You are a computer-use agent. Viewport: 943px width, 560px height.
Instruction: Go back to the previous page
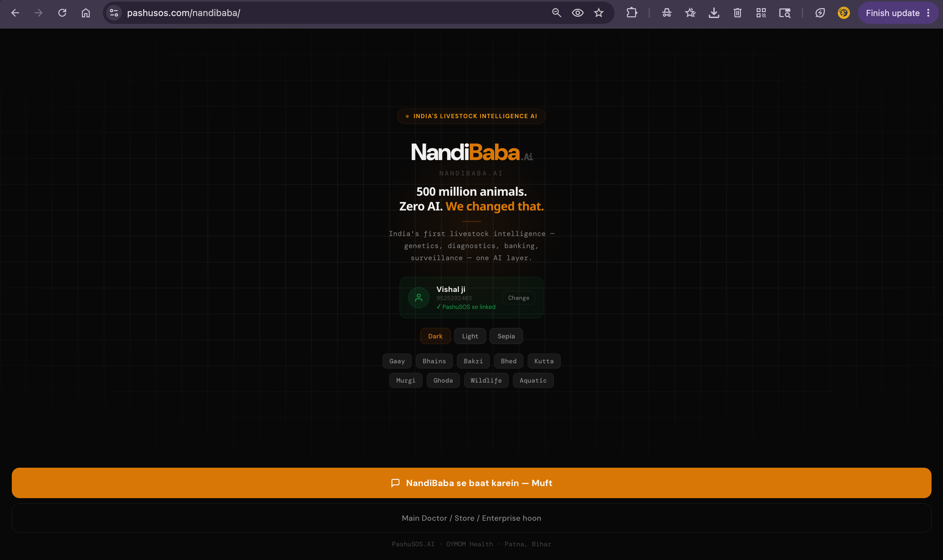point(15,13)
